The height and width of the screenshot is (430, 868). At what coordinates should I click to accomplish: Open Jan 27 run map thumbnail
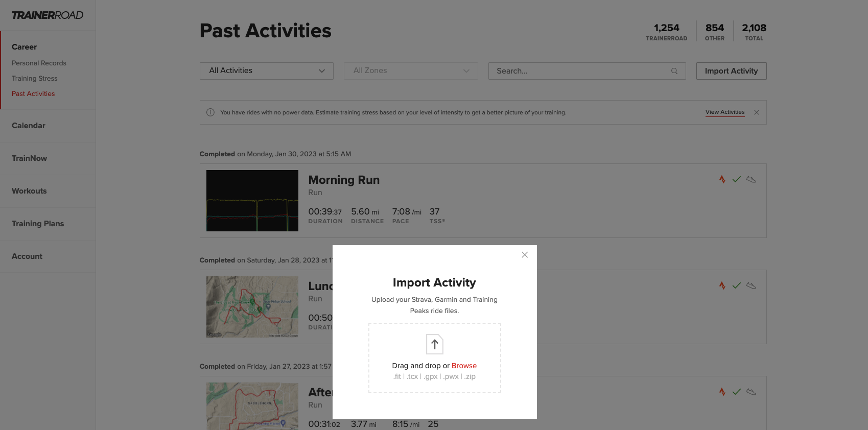click(x=252, y=406)
